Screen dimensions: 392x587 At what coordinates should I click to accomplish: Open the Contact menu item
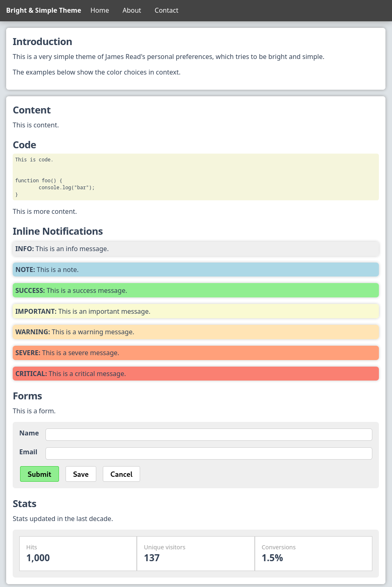pyautogui.click(x=166, y=10)
